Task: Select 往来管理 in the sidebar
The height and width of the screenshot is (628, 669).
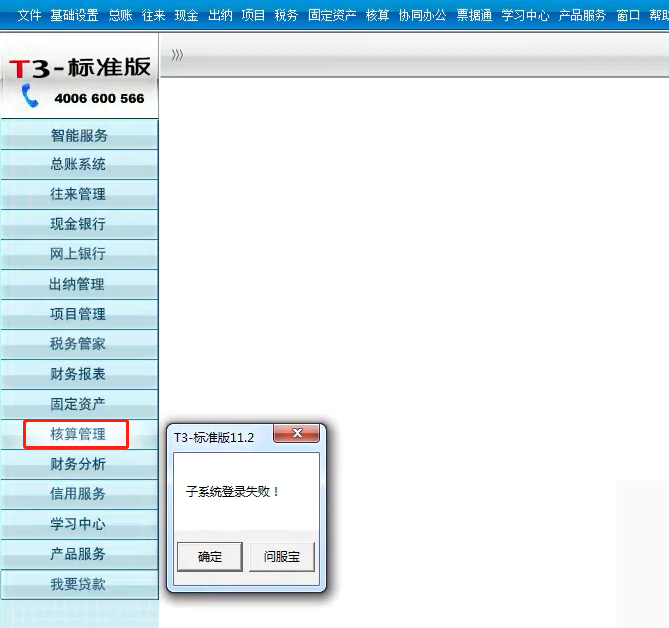Action: (79, 195)
